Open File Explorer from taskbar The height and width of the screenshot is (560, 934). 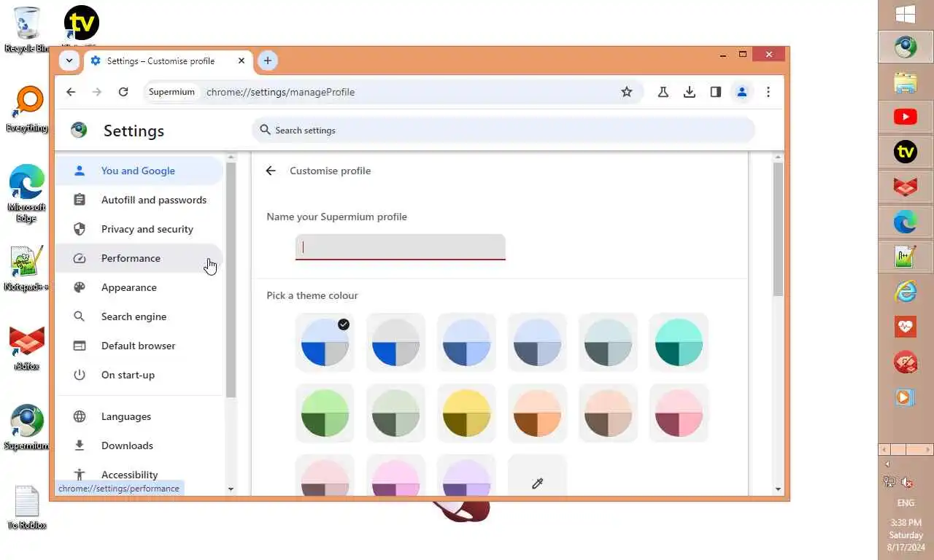point(906,82)
